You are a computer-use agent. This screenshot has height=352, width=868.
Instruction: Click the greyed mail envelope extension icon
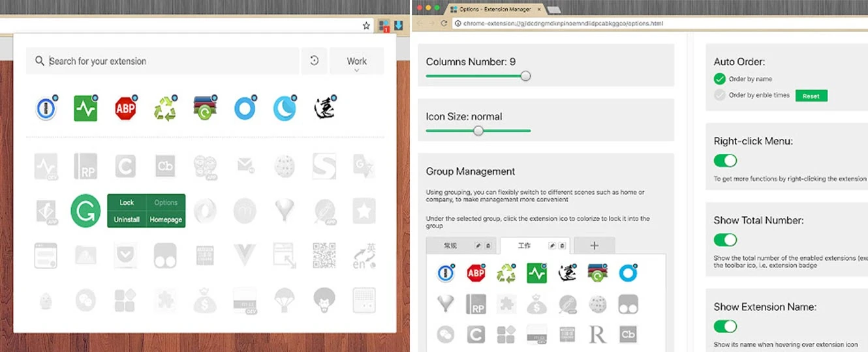pos(245,166)
